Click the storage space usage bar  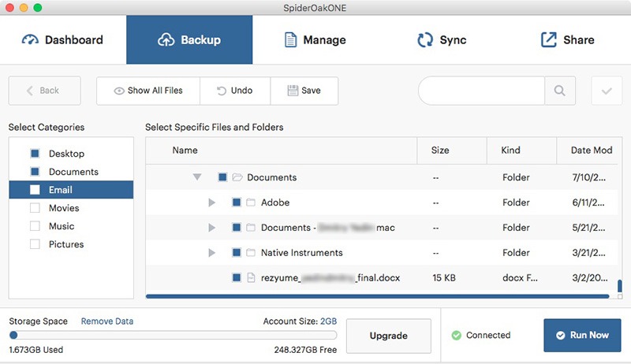coord(173,335)
